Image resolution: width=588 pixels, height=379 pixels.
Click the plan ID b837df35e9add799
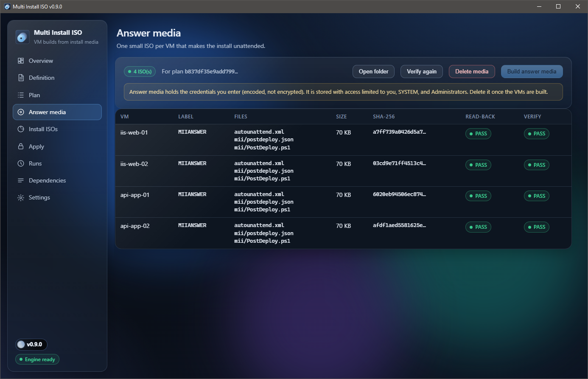[211, 71]
